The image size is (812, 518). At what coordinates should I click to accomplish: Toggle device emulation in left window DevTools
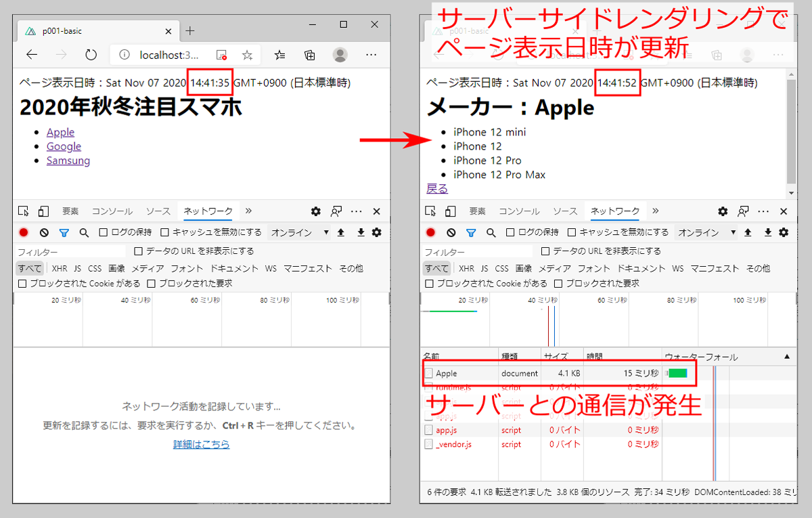pyautogui.click(x=43, y=211)
